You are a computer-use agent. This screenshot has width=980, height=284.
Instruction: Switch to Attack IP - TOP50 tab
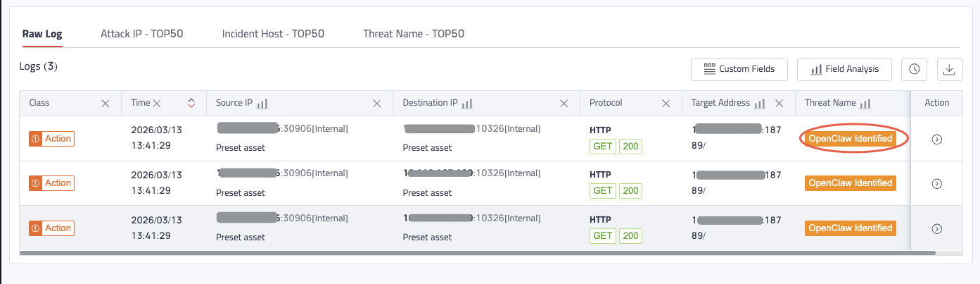pyautogui.click(x=142, y=34)
